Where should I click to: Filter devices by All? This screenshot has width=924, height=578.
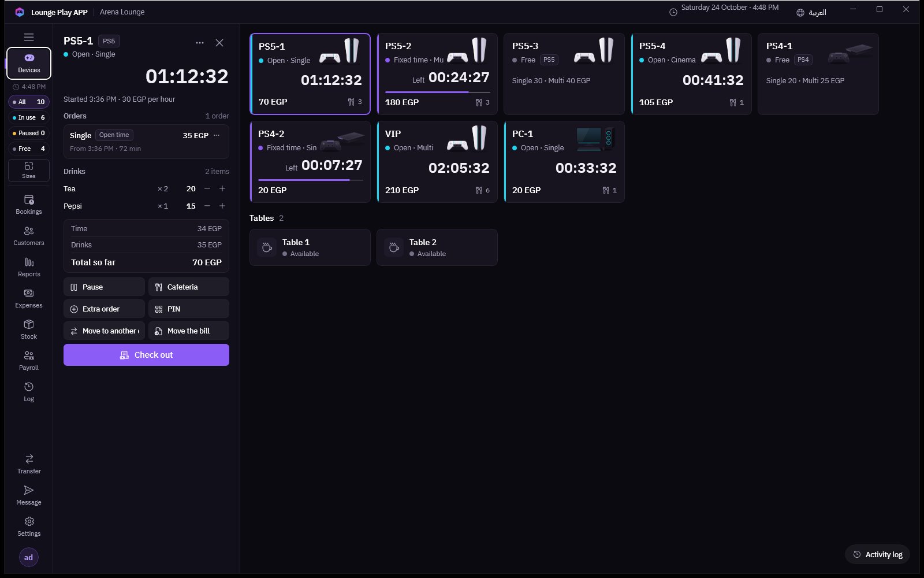click(29, 102)
